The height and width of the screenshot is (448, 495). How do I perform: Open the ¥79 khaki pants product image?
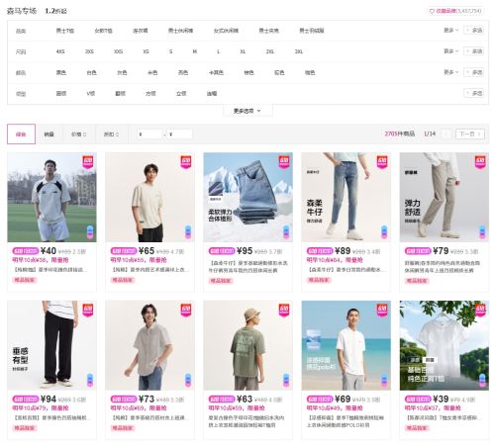[x=445, y=197]
